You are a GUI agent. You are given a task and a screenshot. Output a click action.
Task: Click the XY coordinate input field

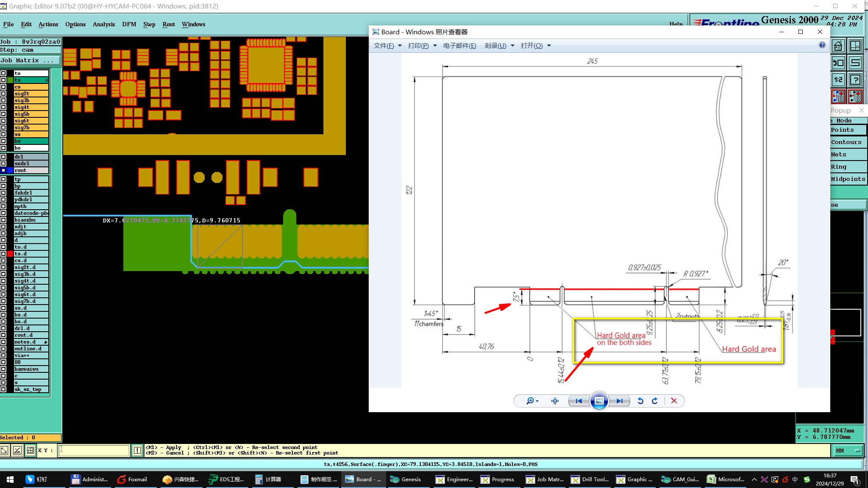coord(94,450)
